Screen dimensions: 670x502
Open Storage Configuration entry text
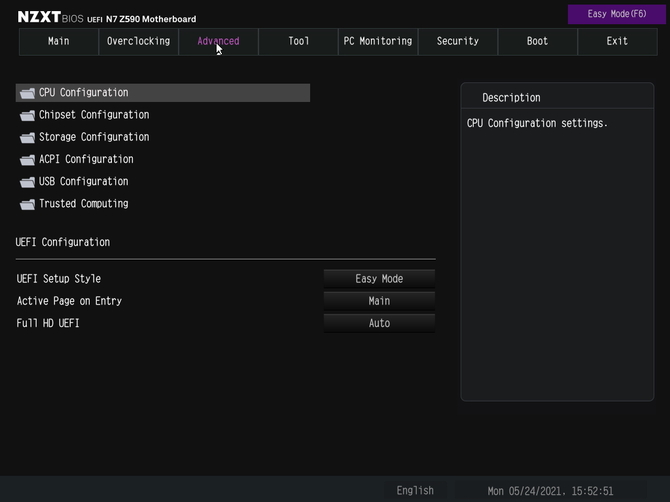(x=94, y=137)
